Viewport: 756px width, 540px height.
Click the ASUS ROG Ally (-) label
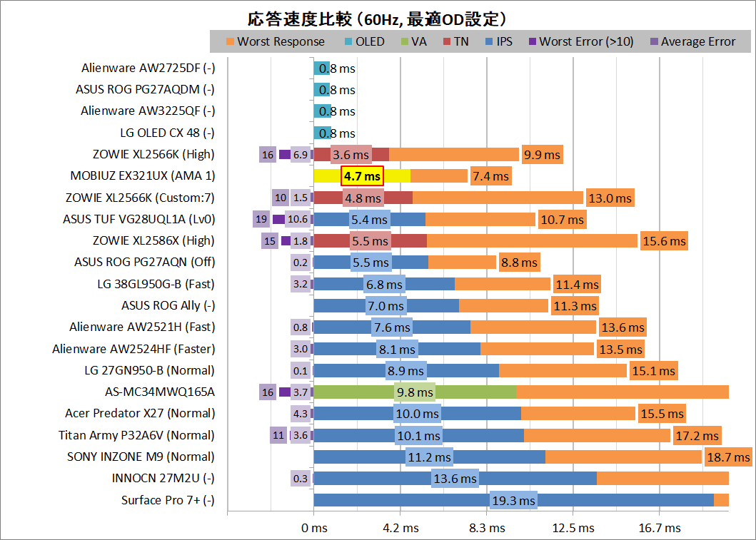168,305
